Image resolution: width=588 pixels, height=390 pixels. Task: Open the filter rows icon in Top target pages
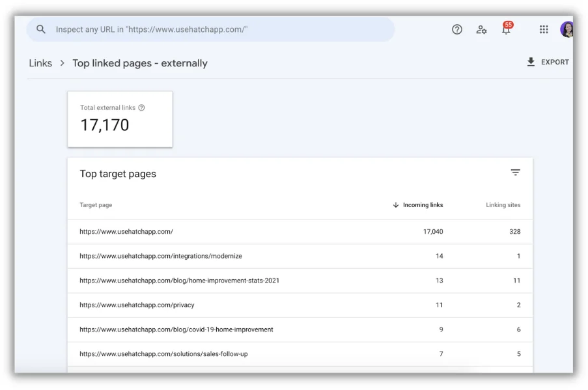click(515, 173)
